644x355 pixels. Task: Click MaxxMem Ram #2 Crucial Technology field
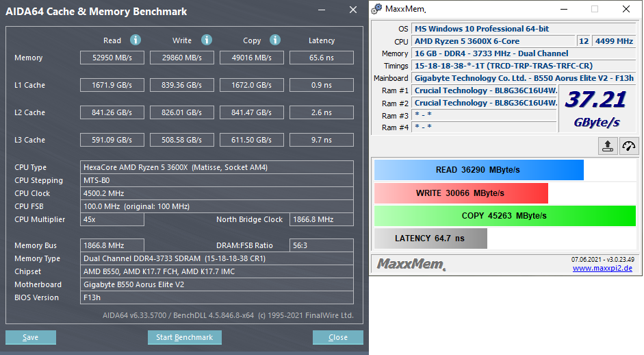[485, 103]
